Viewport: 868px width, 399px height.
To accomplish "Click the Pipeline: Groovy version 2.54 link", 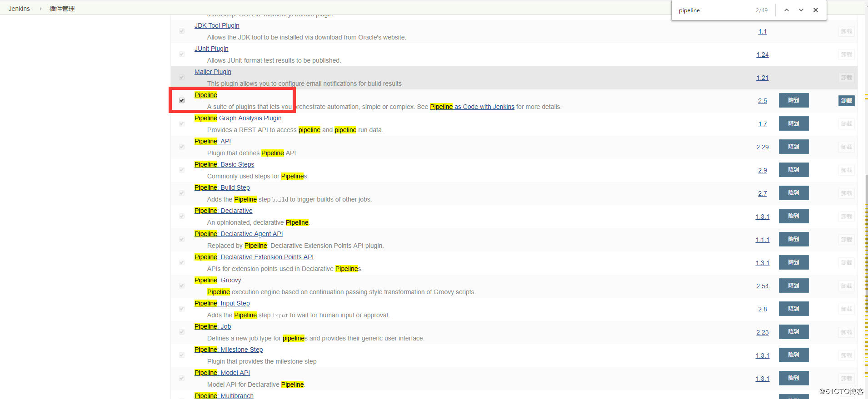I will pyautogui.click(x=763, y=286).
